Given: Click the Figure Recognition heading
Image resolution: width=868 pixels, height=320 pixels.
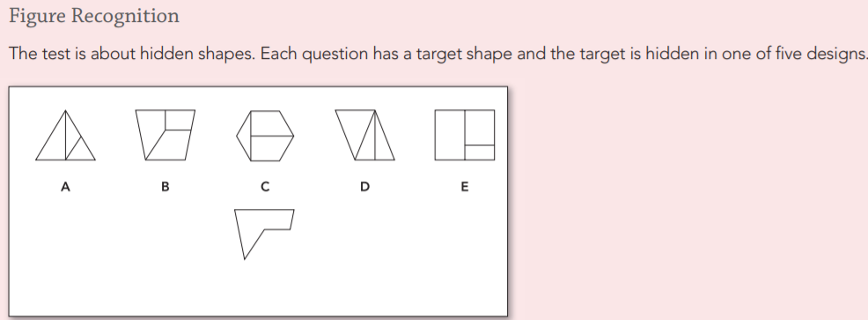Looking at the screenshot, I should 94,16.
